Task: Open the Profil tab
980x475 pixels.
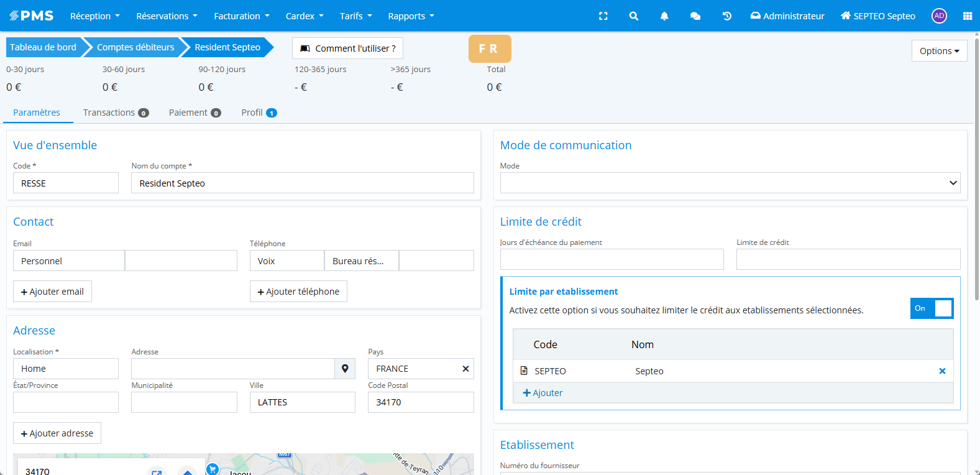Action: 258,113
